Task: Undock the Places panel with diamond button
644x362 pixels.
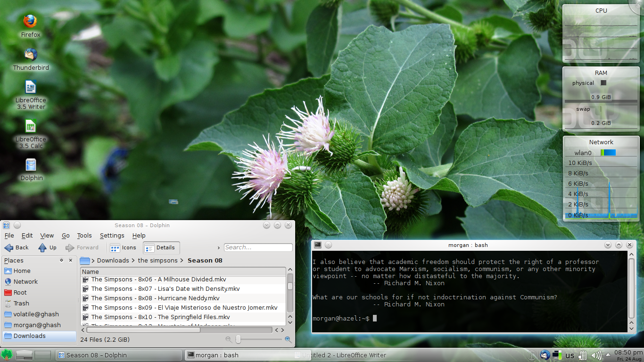Action: coord(61,260)
